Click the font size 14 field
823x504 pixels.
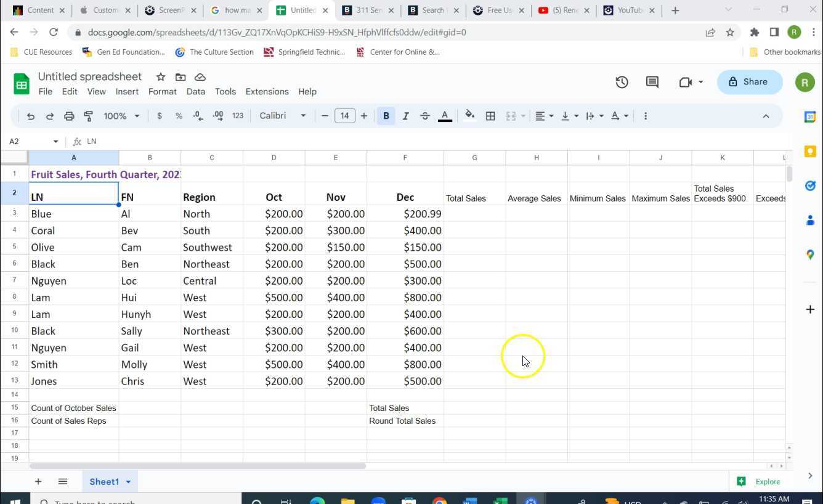[x=344, y=116]
